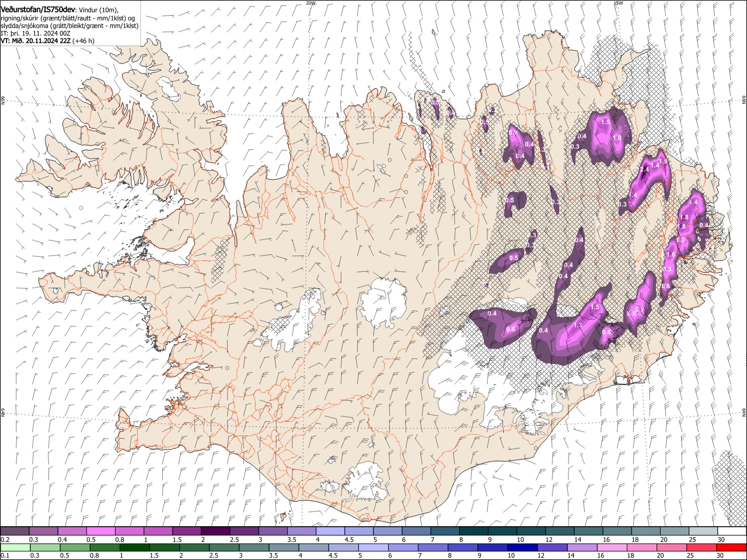This screenshot has width=747, height=560.
Task: Select top-row bright pink swatch starting at 0.5
Action: click(101, 531)
